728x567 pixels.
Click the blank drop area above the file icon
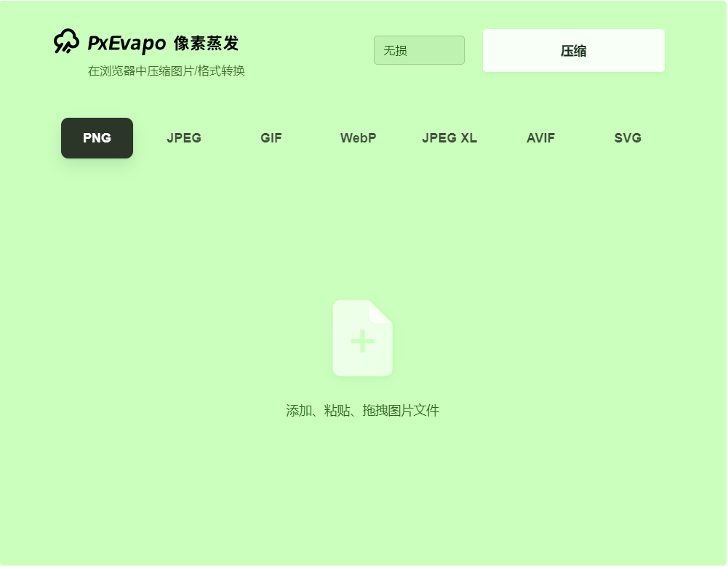click(x=362, y=233)
